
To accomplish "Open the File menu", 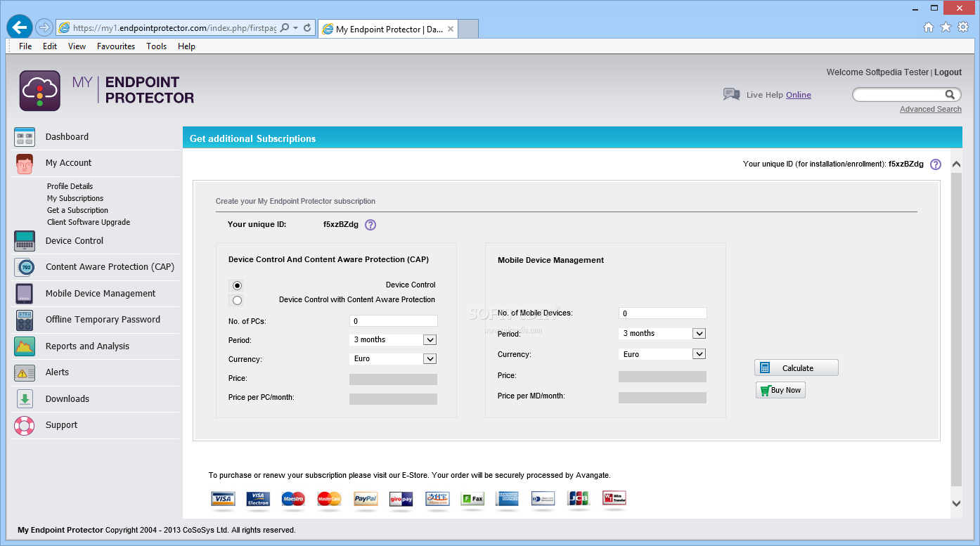I will pyautogui.click(x=25, y=46).
